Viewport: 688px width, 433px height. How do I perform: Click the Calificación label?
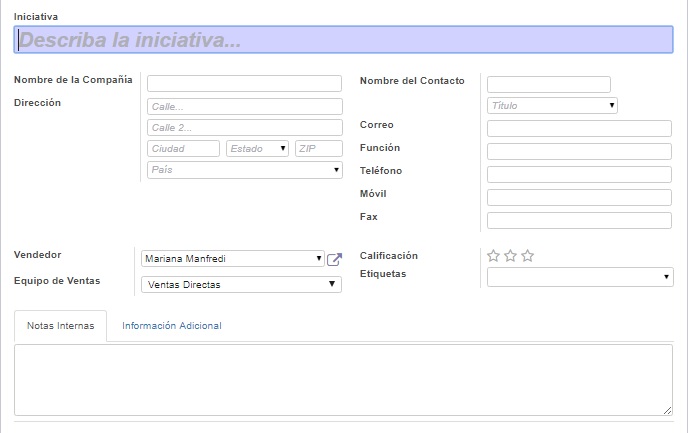tap(389, 256)
